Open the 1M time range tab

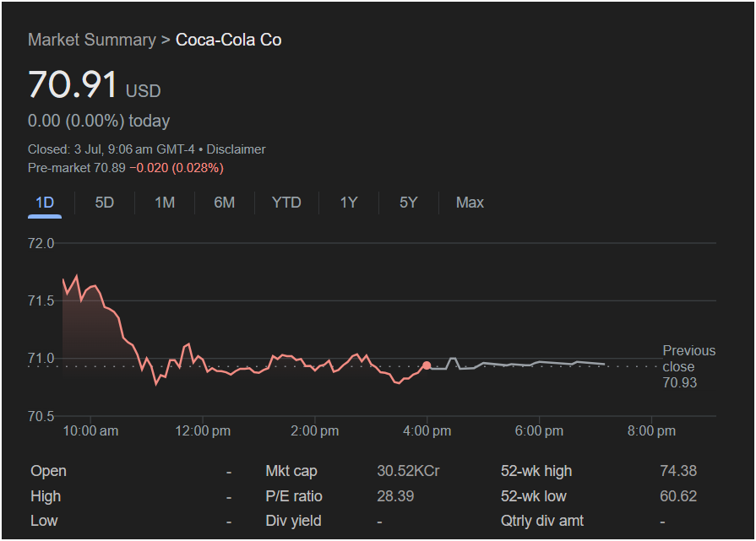[165, 203]
